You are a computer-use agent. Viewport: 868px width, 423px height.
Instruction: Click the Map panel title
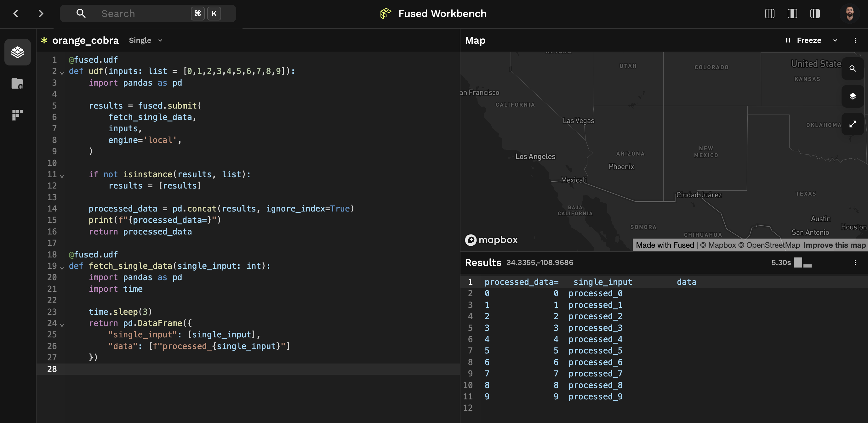pyautogui.click(x=475, y=40)
